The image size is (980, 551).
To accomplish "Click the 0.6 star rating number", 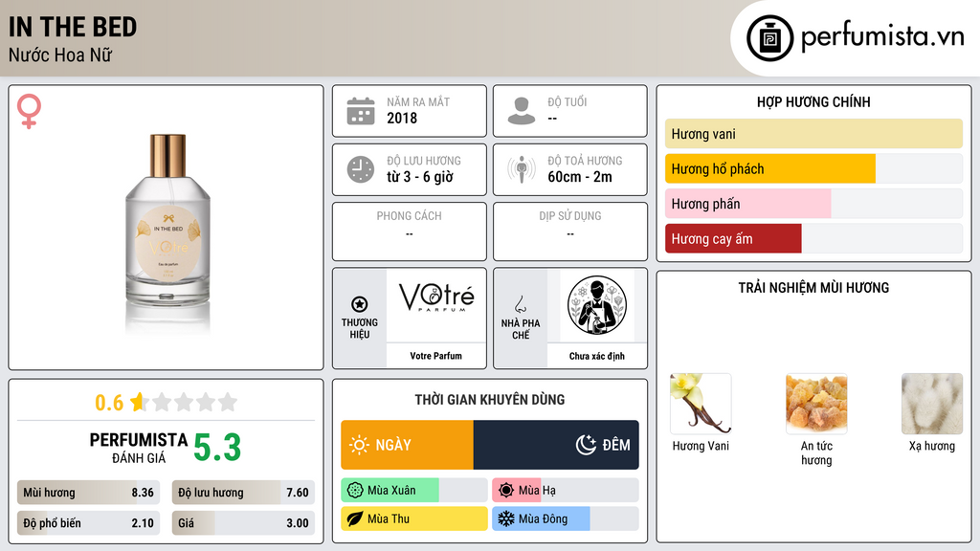I will coord(109,403).
